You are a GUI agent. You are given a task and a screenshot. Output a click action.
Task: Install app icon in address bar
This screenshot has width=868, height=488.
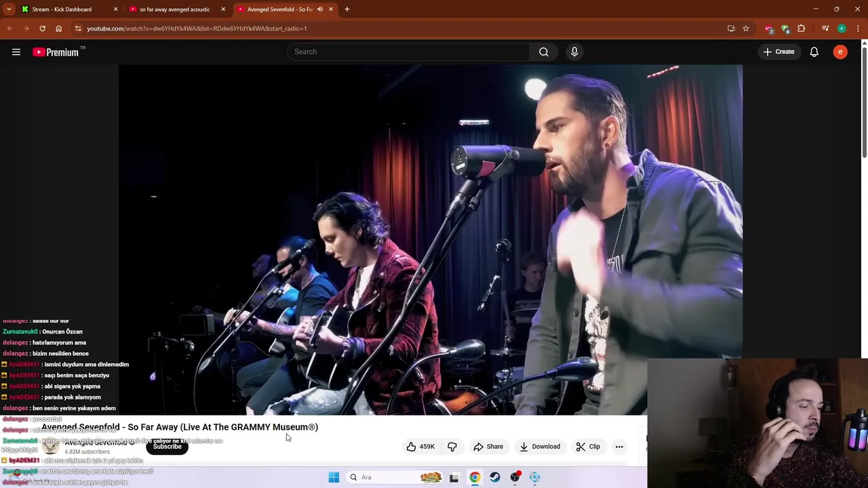pyautogui.click(x=731, y=28)
